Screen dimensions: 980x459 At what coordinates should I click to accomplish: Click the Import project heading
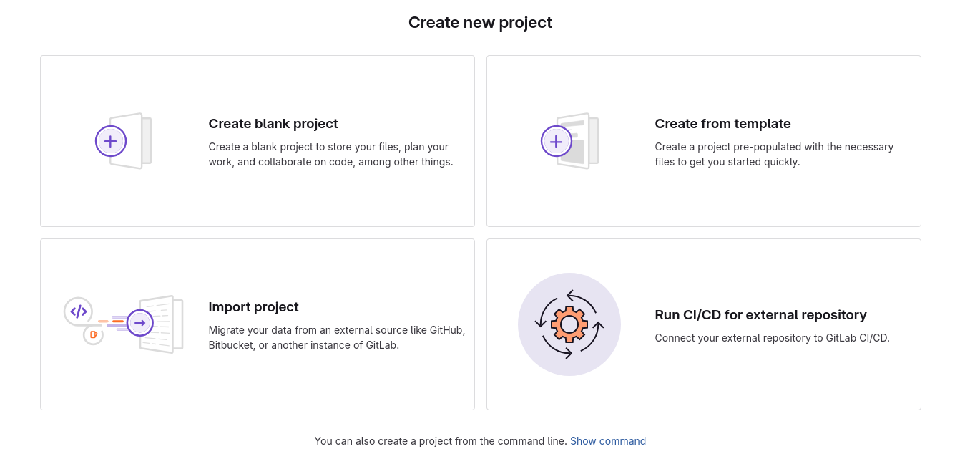click(x=253, y=306)
